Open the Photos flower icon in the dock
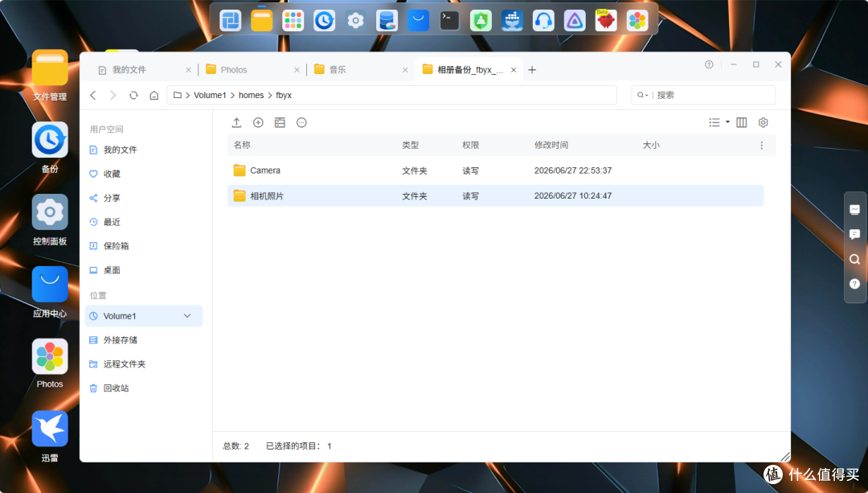This screenshot has height=493, width=868. coord(637,20)
